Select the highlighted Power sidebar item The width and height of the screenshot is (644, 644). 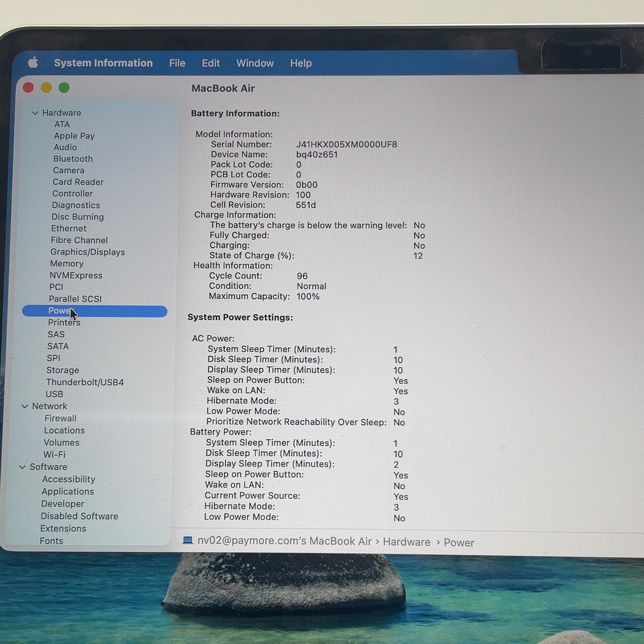[x=94, y=311]
